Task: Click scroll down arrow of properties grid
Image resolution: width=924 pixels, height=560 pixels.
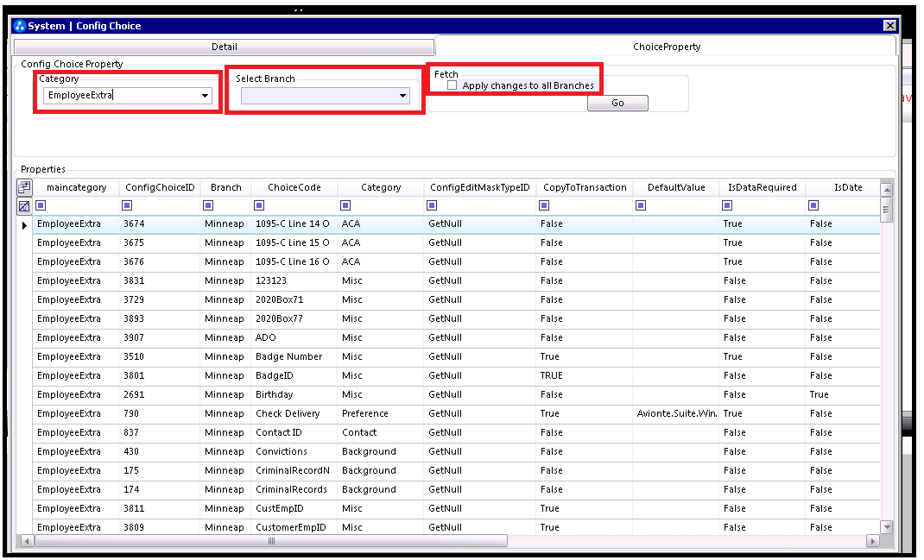Action: (x=886, y=526)
